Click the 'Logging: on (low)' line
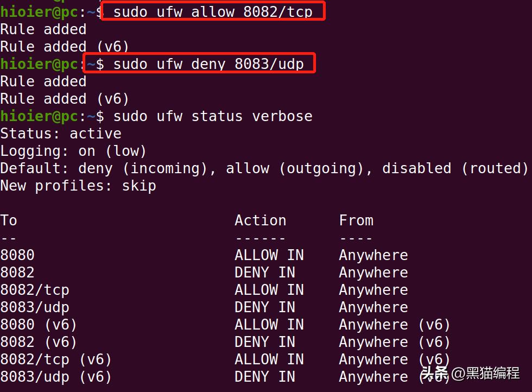This screenshot has width=532, height=392. (x=73, y=151)
